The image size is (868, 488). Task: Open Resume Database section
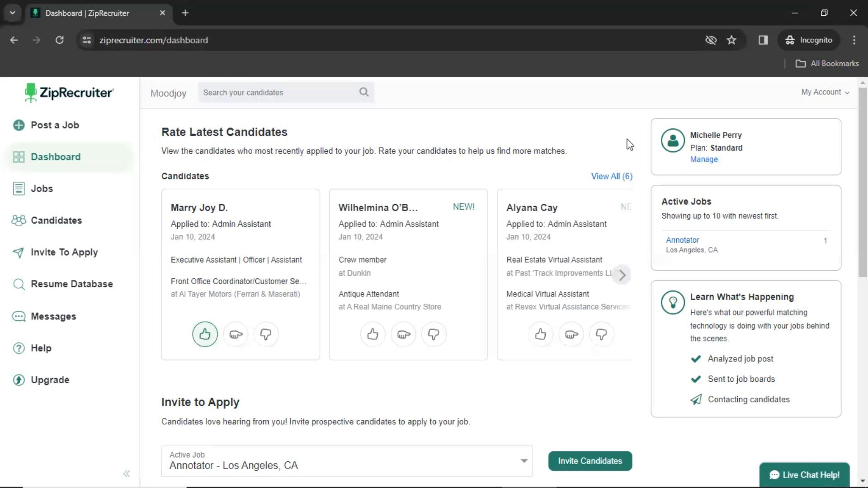(x=71, y=284)
